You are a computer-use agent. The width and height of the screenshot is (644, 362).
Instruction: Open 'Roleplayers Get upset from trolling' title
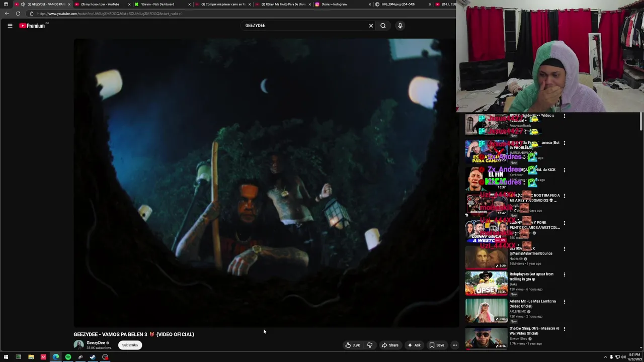click(x=531, y=277)
